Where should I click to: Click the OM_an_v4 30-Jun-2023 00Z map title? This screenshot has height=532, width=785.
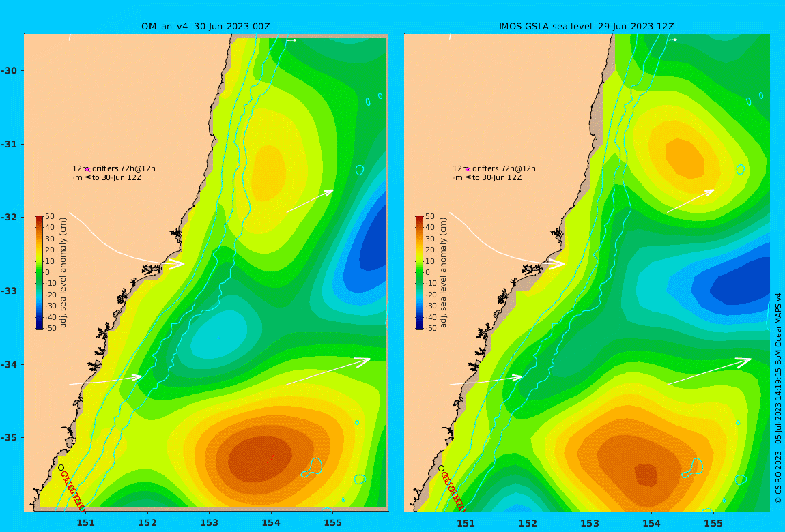[205, 27]
